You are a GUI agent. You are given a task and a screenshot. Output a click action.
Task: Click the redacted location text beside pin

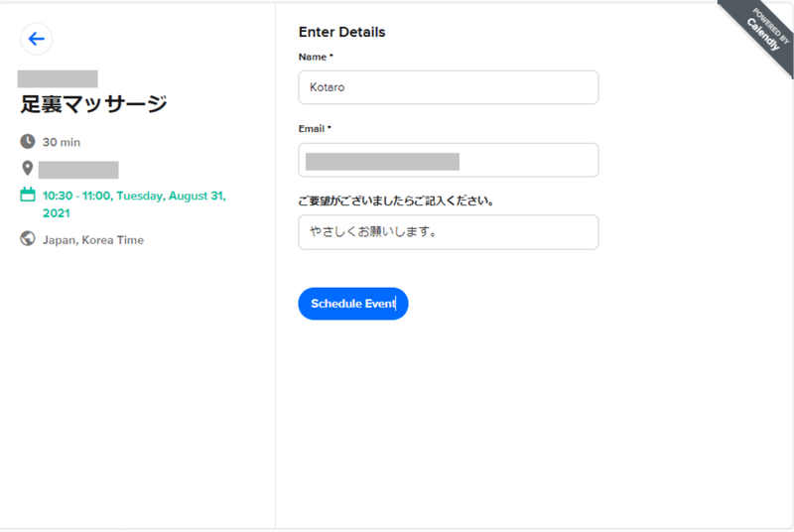tap(78, 170)
